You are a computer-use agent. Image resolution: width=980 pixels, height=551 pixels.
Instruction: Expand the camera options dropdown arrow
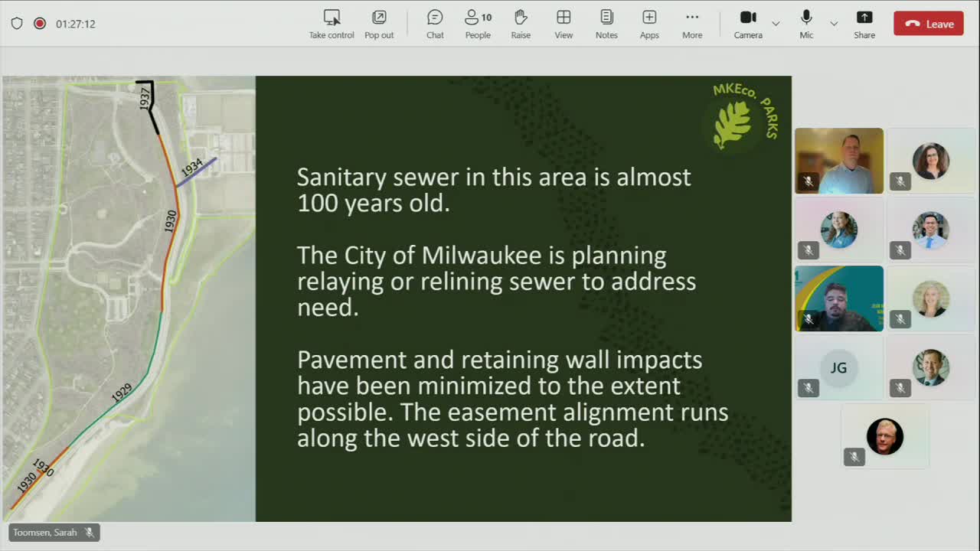pos(776,24)
